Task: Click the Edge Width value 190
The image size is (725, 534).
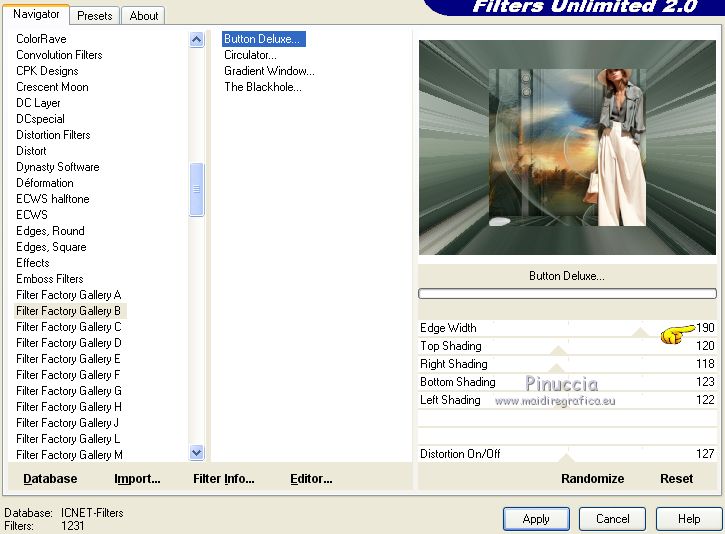Action: pyautogui.click(x=705, y=328)
